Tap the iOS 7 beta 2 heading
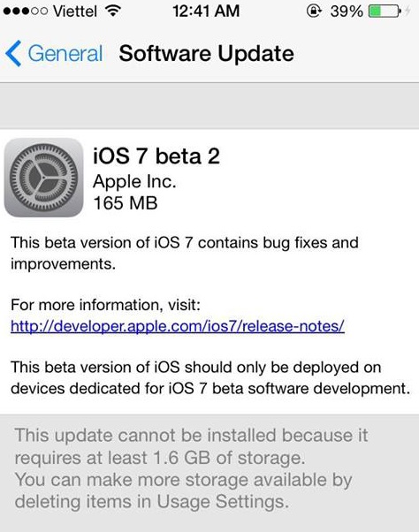This screenshot has height=532, width=419. click(156, 156)
